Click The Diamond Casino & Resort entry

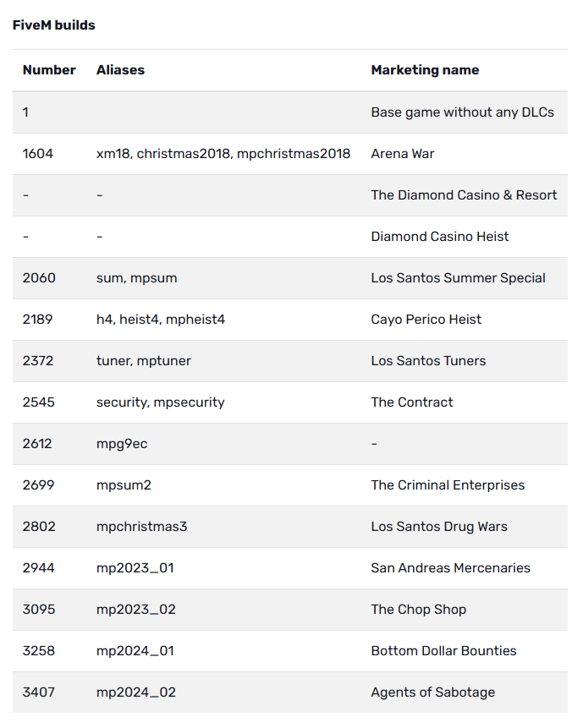point(464,195)
